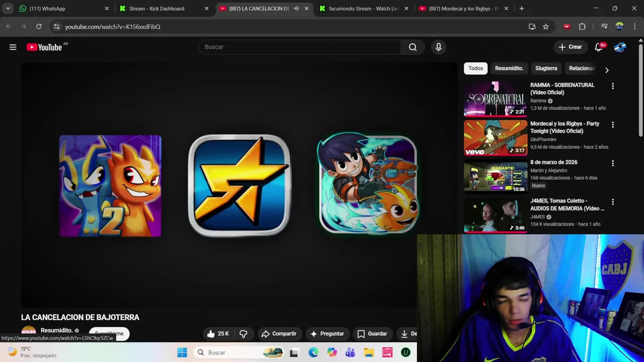Viewport: 644px width, 362px height.
Task: Open the Resumidito. channel name link
Action: coord(57,330)
